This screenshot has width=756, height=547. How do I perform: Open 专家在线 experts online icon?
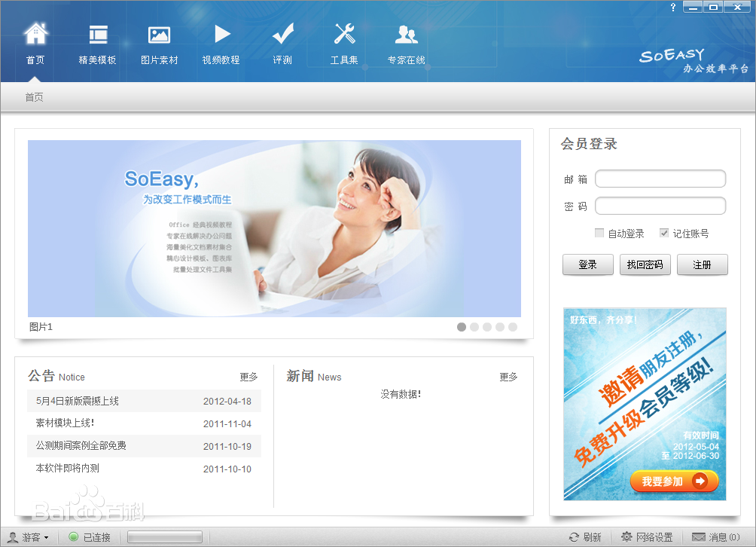point(407,34)
